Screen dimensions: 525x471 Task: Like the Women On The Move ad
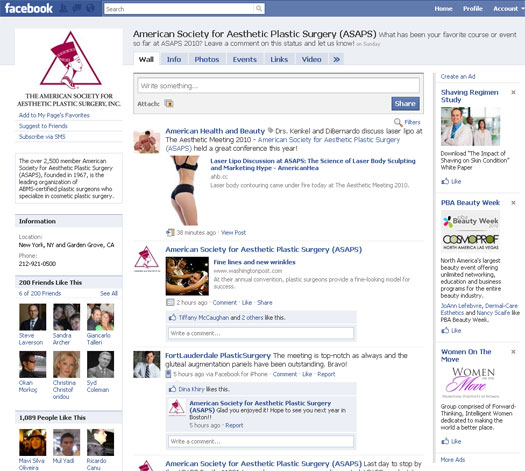[x=451, y=442]
